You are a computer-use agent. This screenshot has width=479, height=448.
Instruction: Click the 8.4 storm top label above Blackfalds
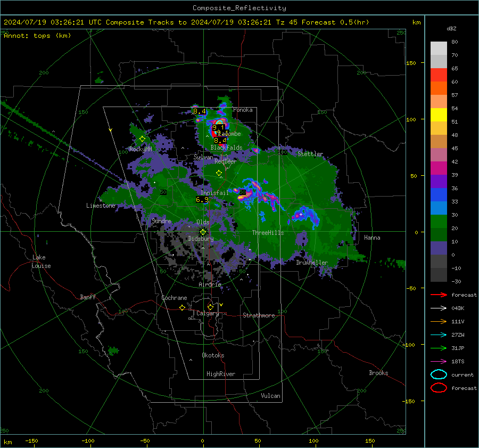pyautogui.click(x=220, y=140)
